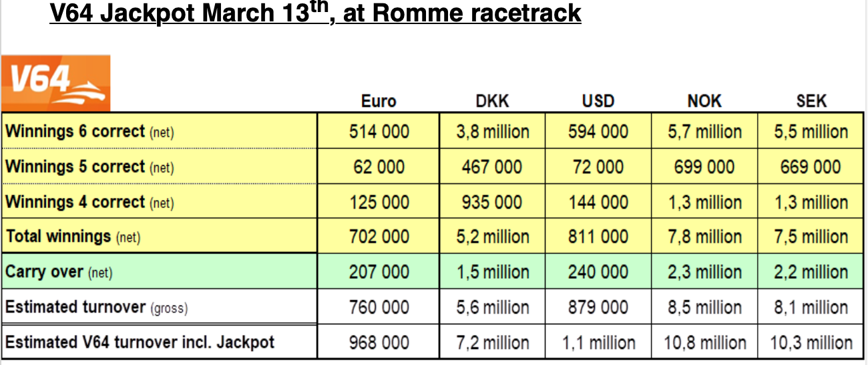868x365 pixels.
Task: Click the Total winnings row label
Action: point(73,237)
